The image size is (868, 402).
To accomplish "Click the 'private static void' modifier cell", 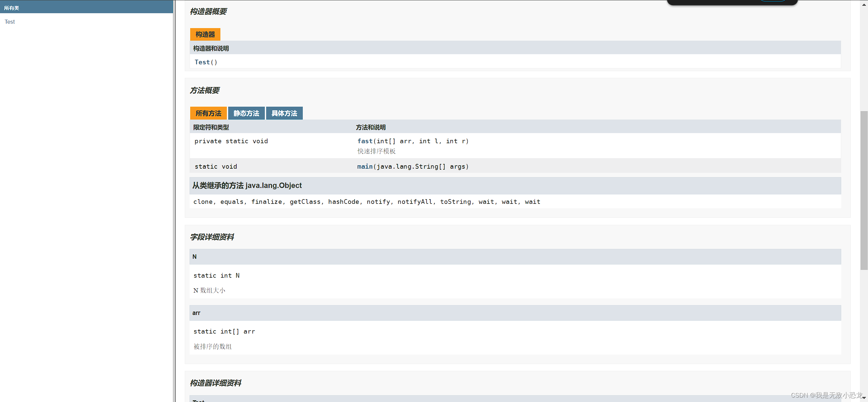I will tap(231, 141).
